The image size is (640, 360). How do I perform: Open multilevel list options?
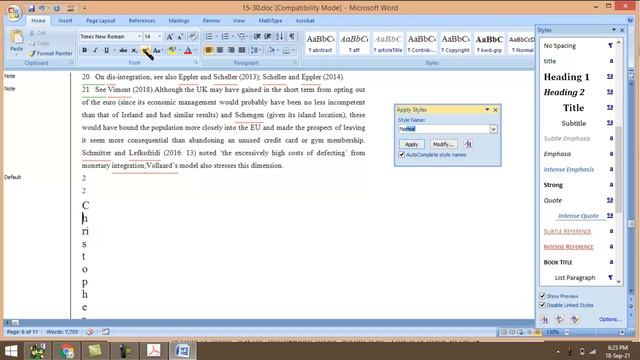click(242, 37)
